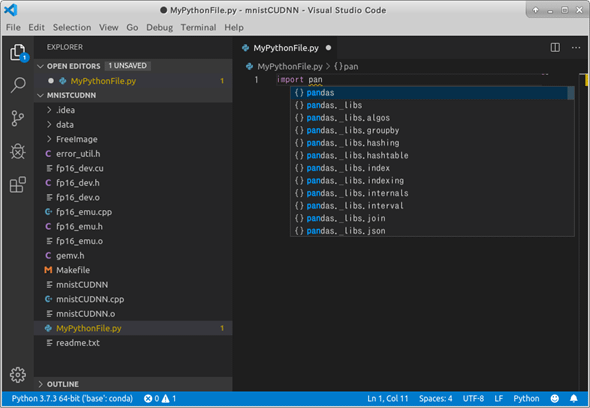Viewport: 590px width, 408px height.
Task: Open the Explorer view in activity bar
Action: point(18,52)
